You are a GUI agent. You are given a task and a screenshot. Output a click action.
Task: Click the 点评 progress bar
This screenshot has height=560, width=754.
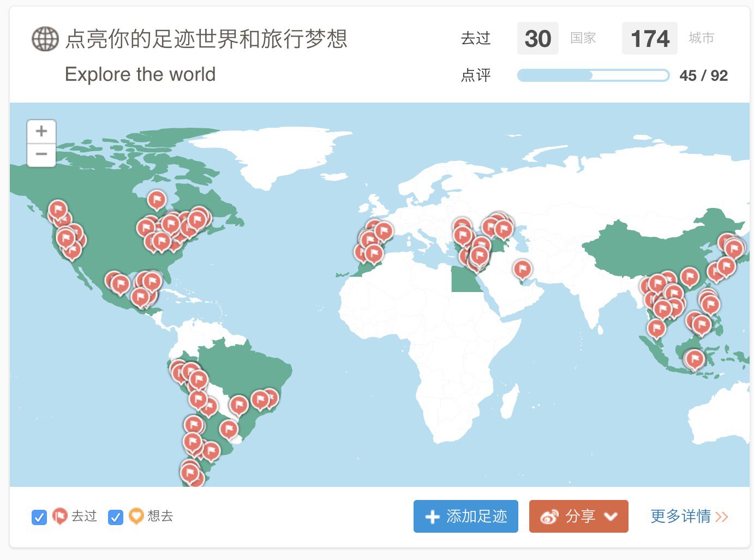[x=593, y=75]
